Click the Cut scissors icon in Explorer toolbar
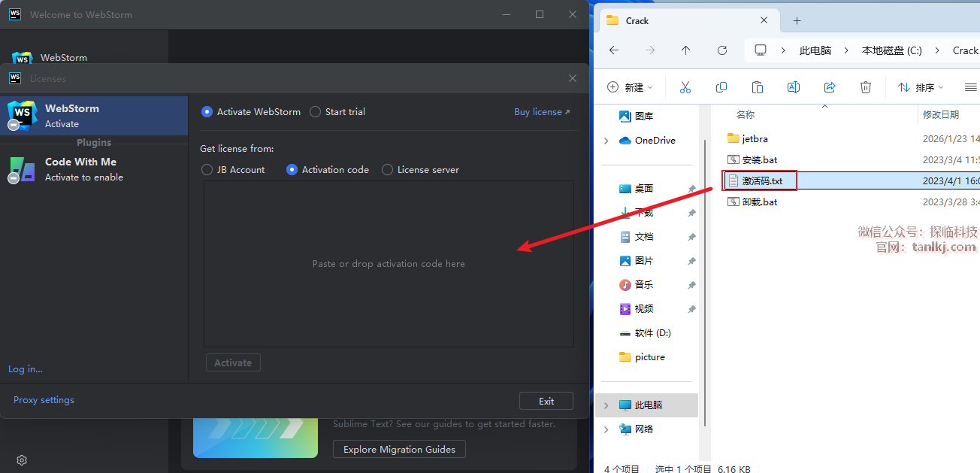 (685, 87)
